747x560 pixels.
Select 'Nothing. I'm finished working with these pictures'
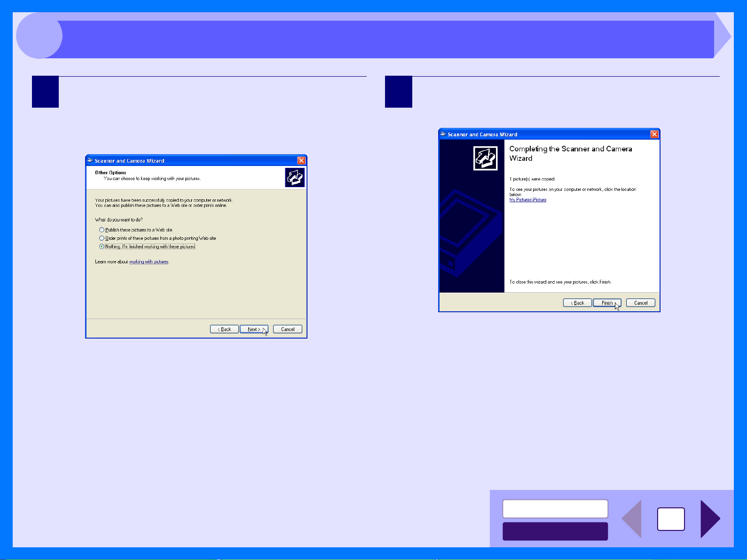tap(147, 246)
